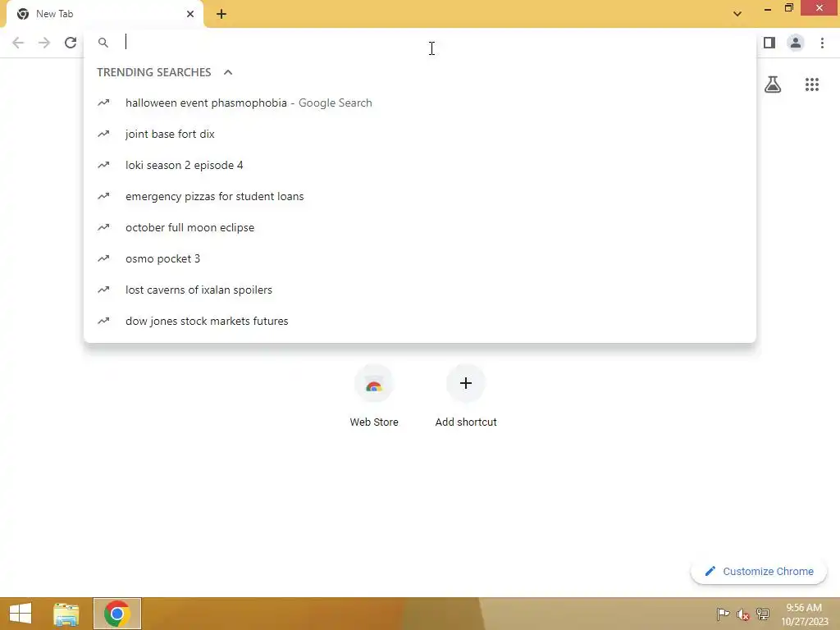Choose october full moon eclipse suggestion
This screenshot has width=840, height=630.
coord(420,227)
